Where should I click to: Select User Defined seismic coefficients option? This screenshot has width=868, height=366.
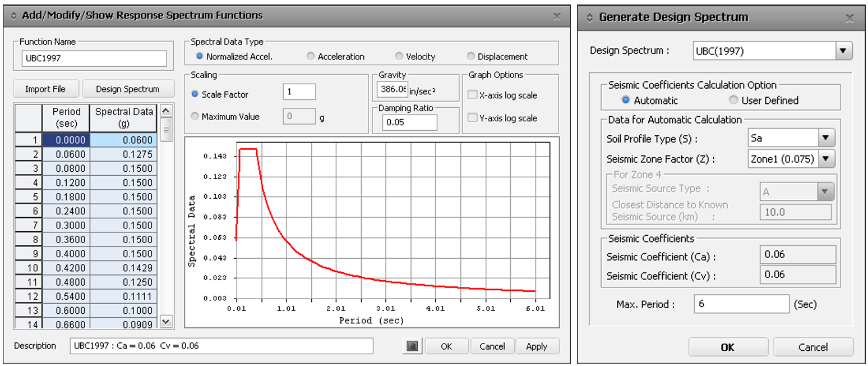tap(733, 100)
